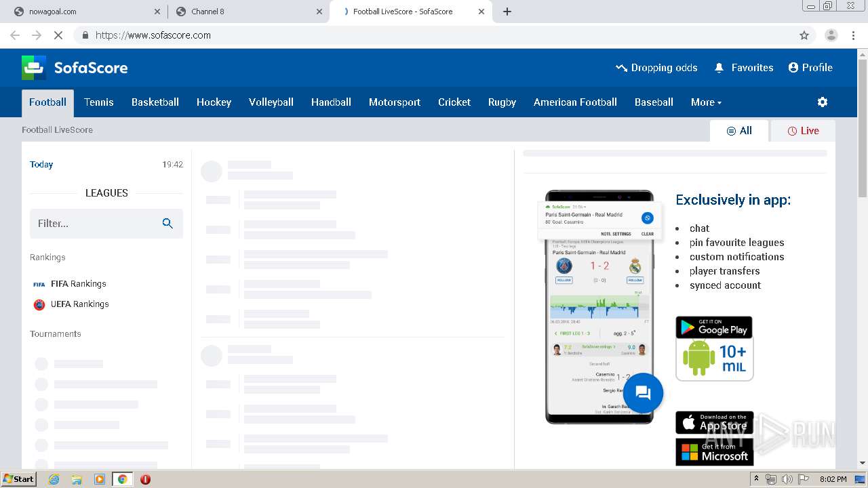Click red stop-sign taskbar icon

(x=145, y=479)
